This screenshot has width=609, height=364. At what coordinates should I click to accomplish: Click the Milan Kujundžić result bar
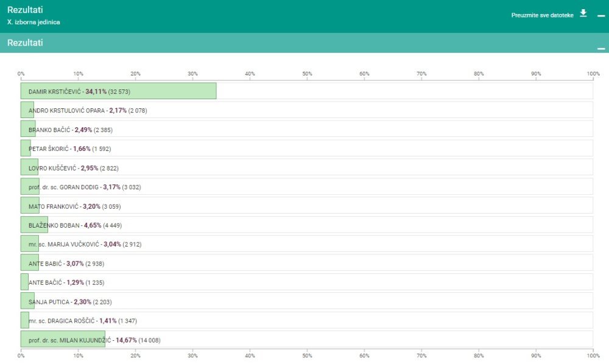point(63,339)
